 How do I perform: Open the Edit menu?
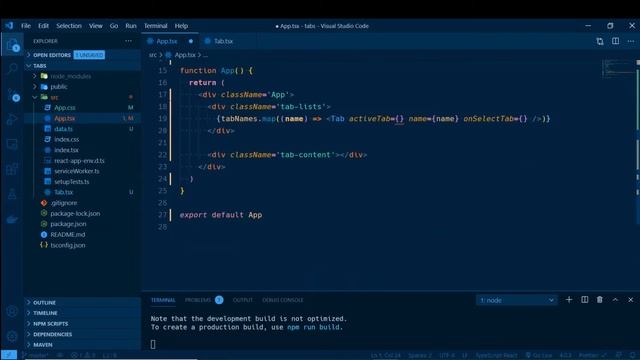pos(43,26)
